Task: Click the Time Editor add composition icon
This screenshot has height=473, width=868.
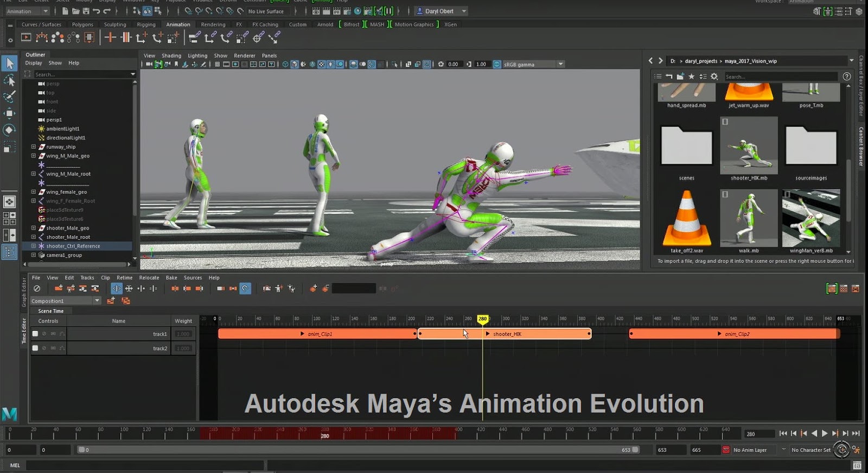Action: 111,301
